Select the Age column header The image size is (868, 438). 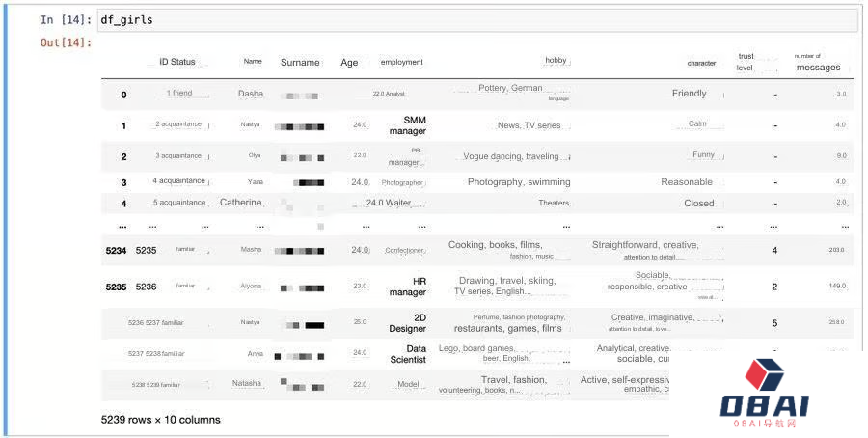349,63
